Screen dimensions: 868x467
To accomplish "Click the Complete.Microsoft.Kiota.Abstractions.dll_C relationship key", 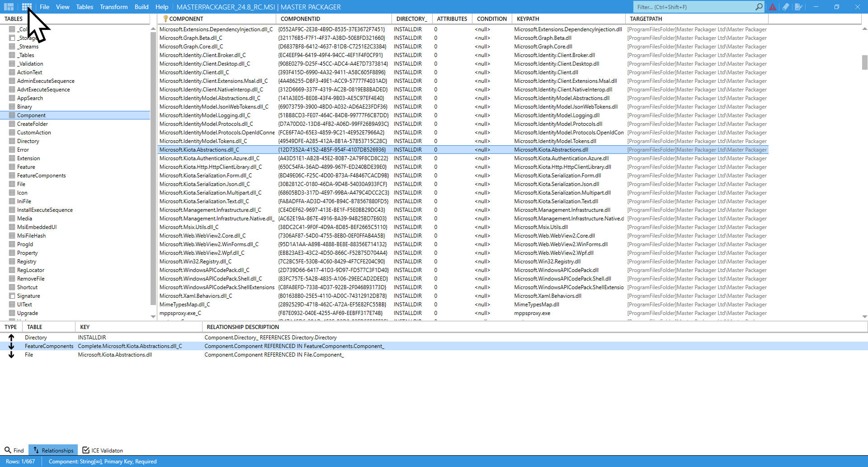I will tap(130, 346).
